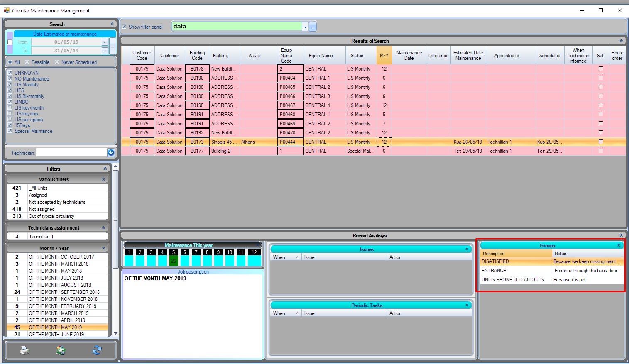Tick the Sel. checkbox for P00444 row
Image resolution: width=629 pixels, height=364 pixels.
(600, 142)
